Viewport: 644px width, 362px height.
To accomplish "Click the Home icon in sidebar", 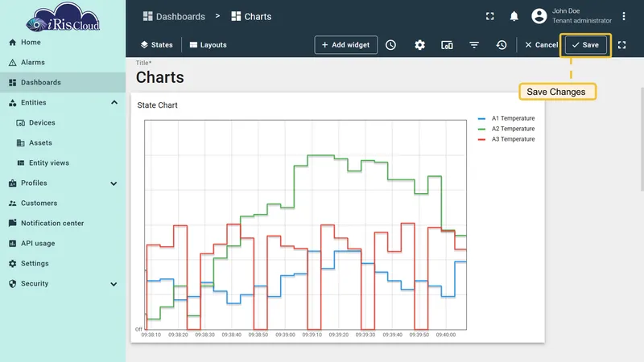I will 12,43.
